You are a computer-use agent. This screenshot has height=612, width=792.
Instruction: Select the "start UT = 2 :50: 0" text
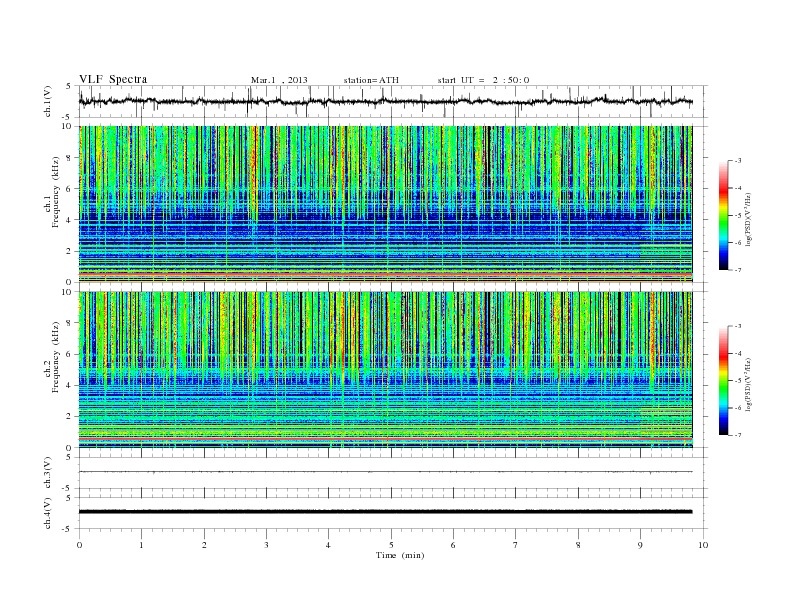tap(483, 80)
